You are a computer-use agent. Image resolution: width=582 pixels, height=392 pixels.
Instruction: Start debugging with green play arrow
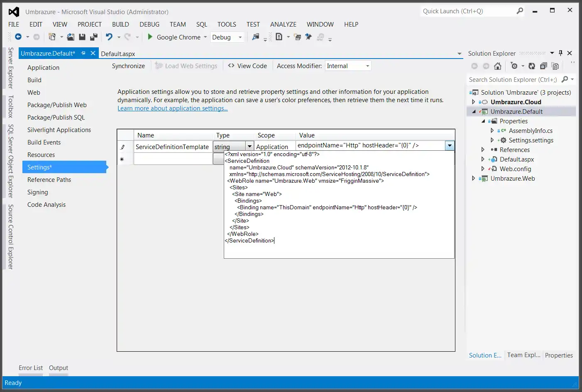click(150, 37)
